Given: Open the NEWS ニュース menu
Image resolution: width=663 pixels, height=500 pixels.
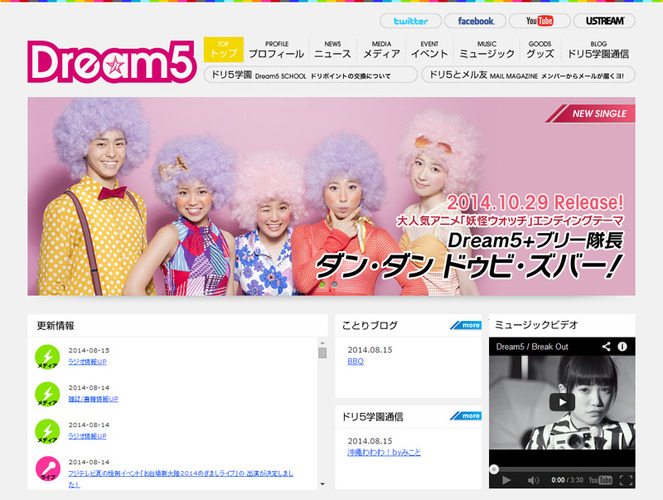Looking at the screenshot, I should (x=332, y=49).
